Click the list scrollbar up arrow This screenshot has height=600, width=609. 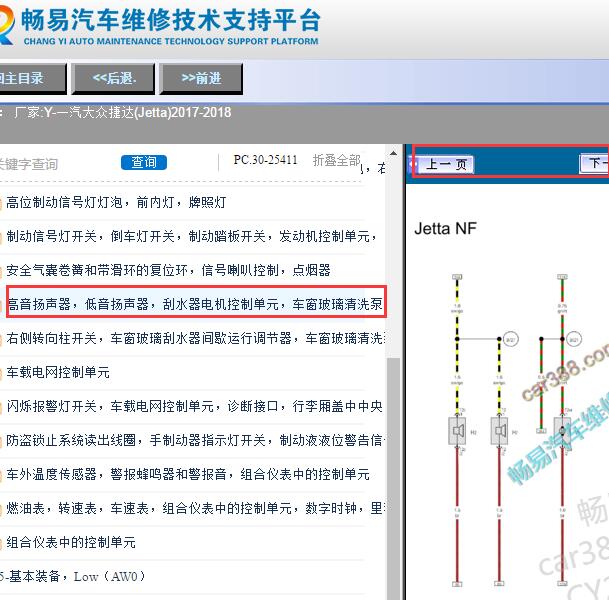click(x=393, y=153)
